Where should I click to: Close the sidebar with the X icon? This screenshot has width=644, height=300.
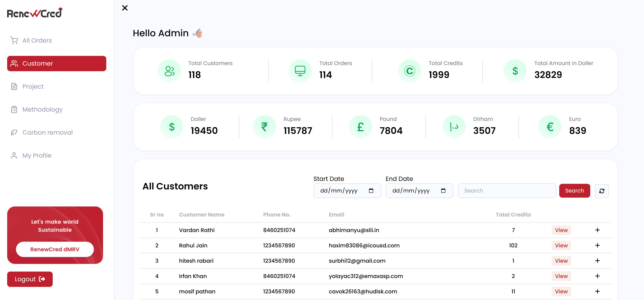coord(125,8)
